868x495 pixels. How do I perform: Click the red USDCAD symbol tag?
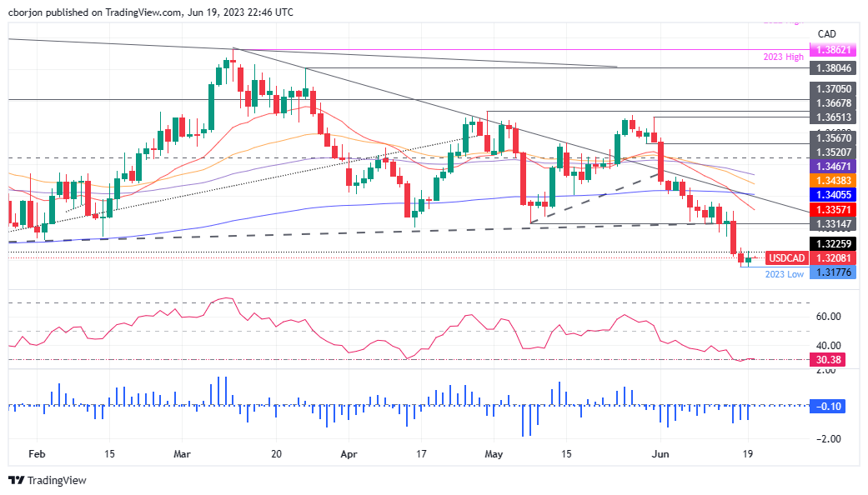click(x=785, y=258)
